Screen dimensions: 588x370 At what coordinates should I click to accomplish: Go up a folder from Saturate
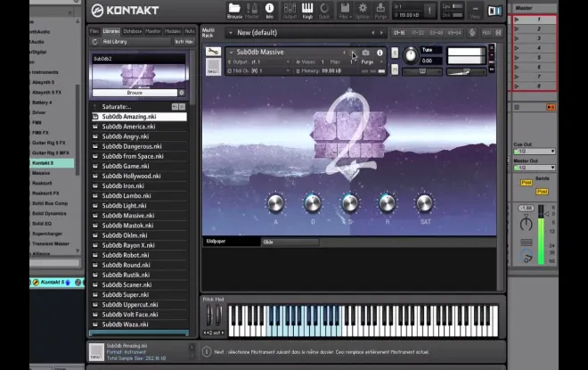(94, 107)
